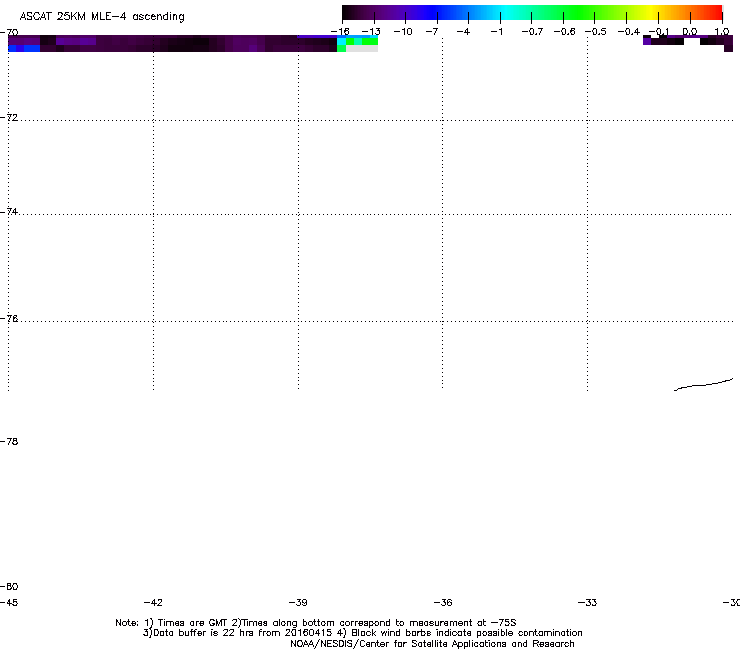Click the NOAA/NESDIS credit line
740x650 pixels.
432,644
